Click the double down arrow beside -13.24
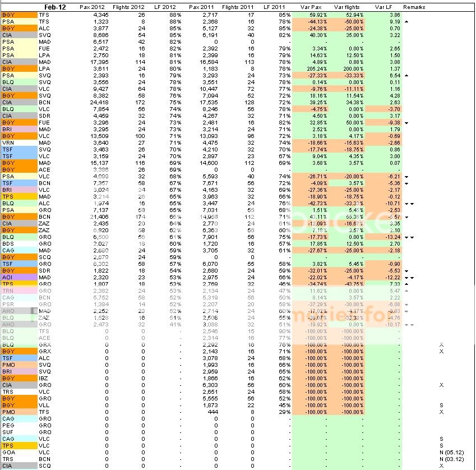The height and width of the screenshot is (470, 476). point(409,238)
